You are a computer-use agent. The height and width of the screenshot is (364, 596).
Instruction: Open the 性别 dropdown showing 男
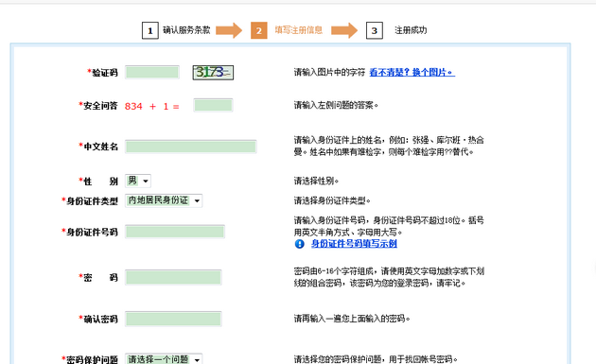coord(138,181)
